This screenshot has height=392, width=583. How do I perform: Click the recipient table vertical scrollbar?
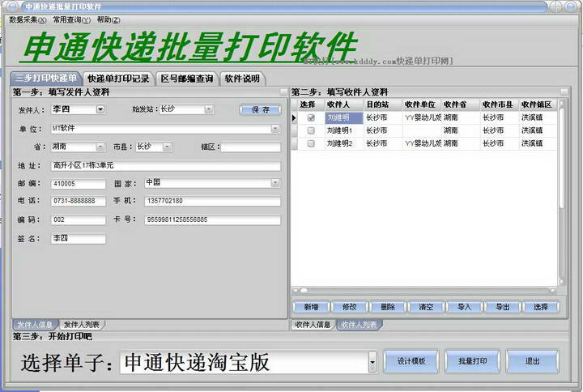(562, 192)
